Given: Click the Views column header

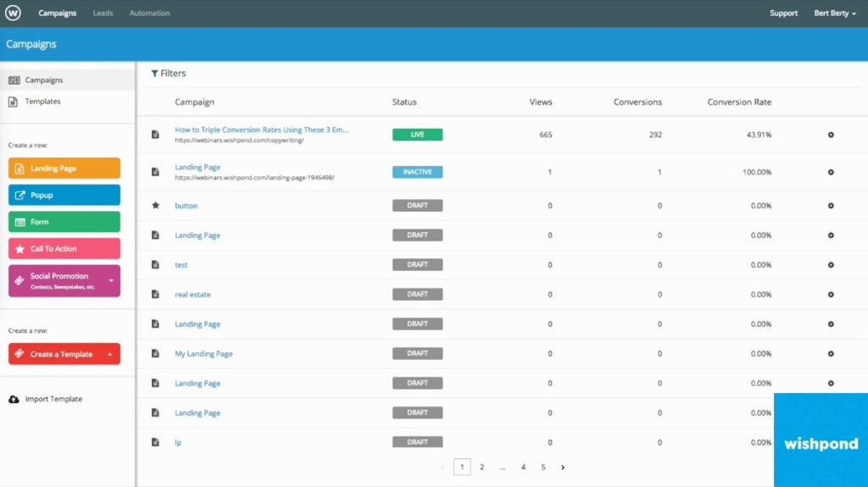Looking at the screenshot, I should (540, 102).
